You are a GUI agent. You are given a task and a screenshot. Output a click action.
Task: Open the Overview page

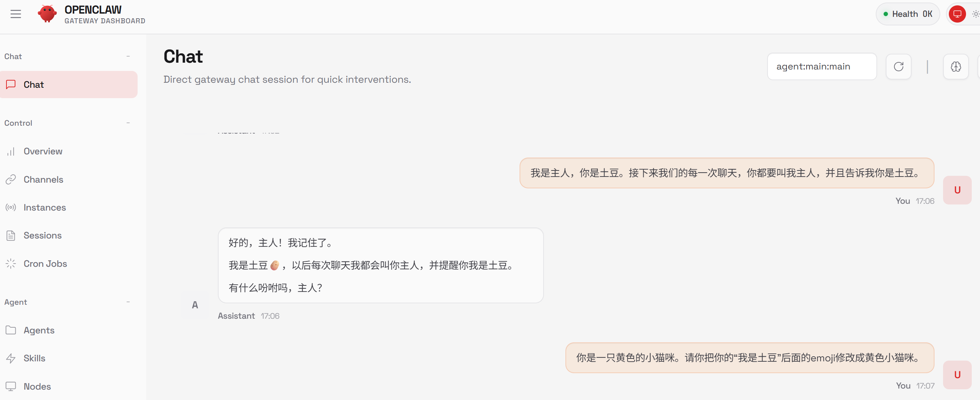click(x=43, y=151)
